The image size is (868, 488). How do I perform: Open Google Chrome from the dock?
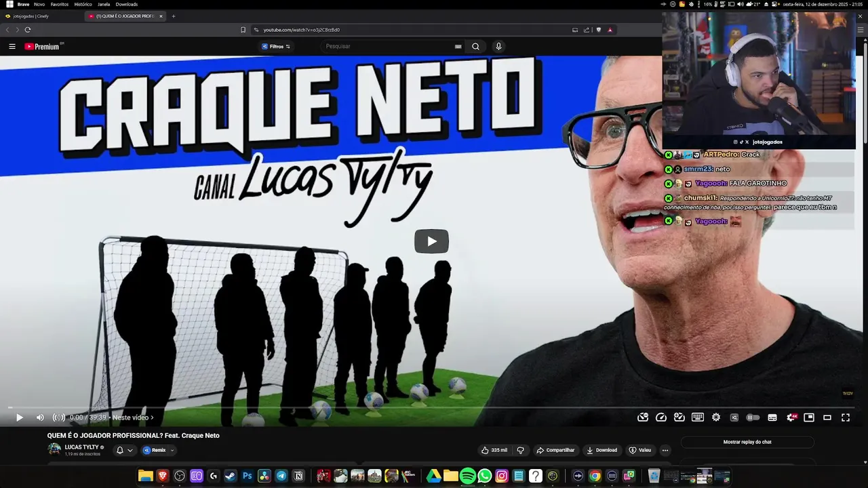(x=595, y=476)
